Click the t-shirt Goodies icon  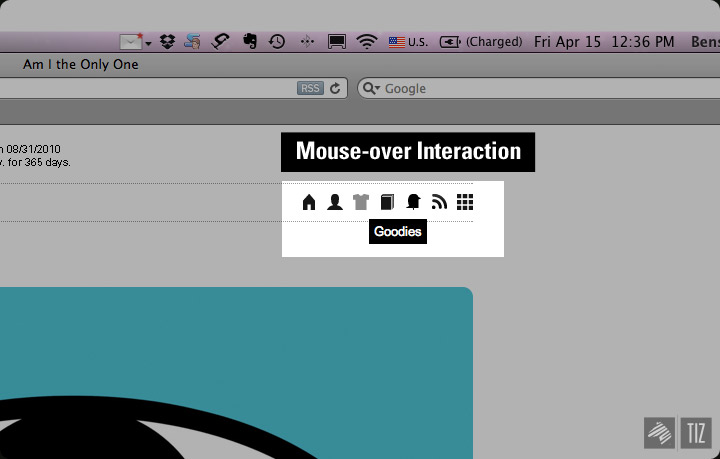(x=361, y=203)
